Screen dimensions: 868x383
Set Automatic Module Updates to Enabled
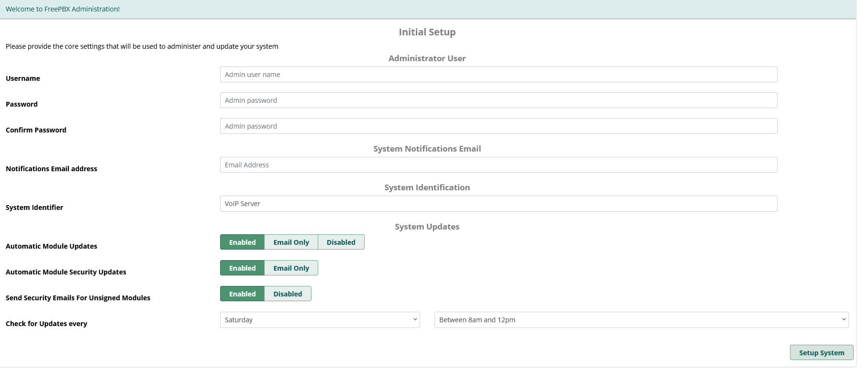242,242
